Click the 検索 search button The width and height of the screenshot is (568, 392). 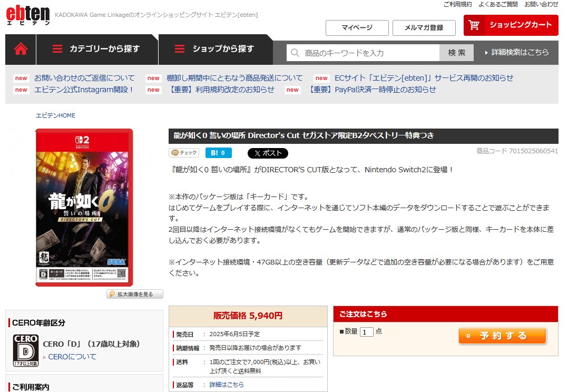(456, 53)
